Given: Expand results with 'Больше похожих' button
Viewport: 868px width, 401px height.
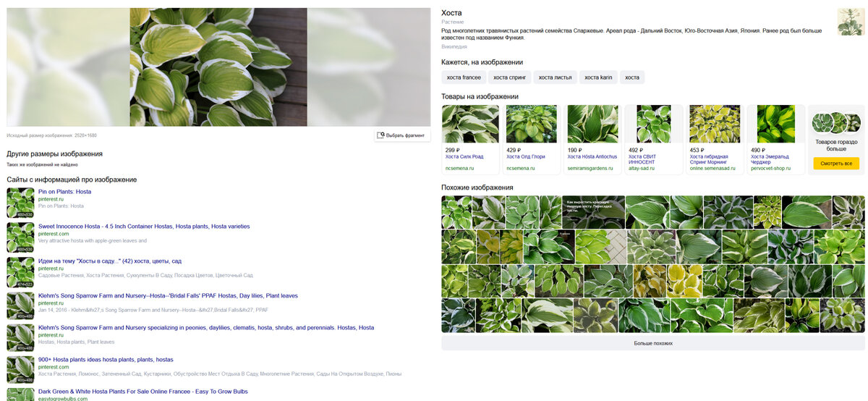Looking at the screenshot, I should point(652,343).
